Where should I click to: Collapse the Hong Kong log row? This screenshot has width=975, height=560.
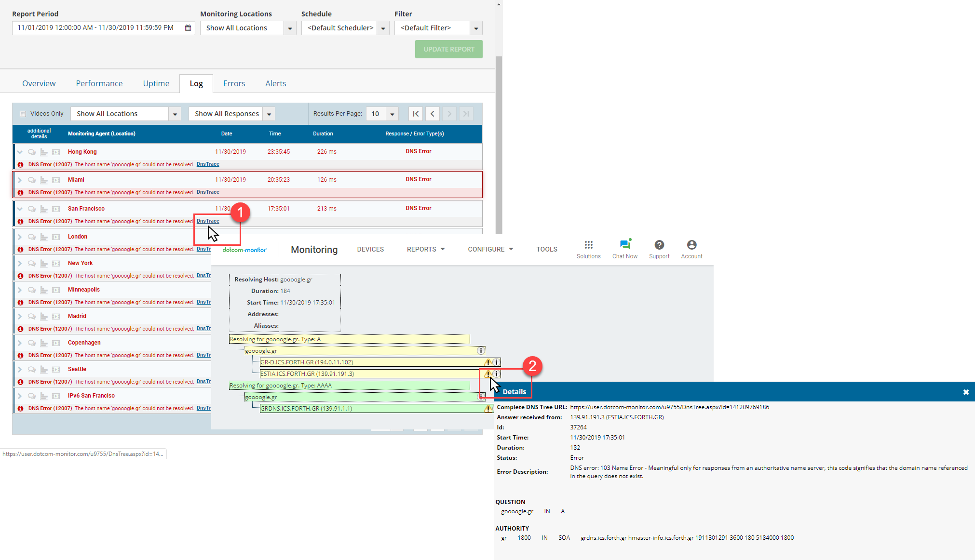(20, 152)
